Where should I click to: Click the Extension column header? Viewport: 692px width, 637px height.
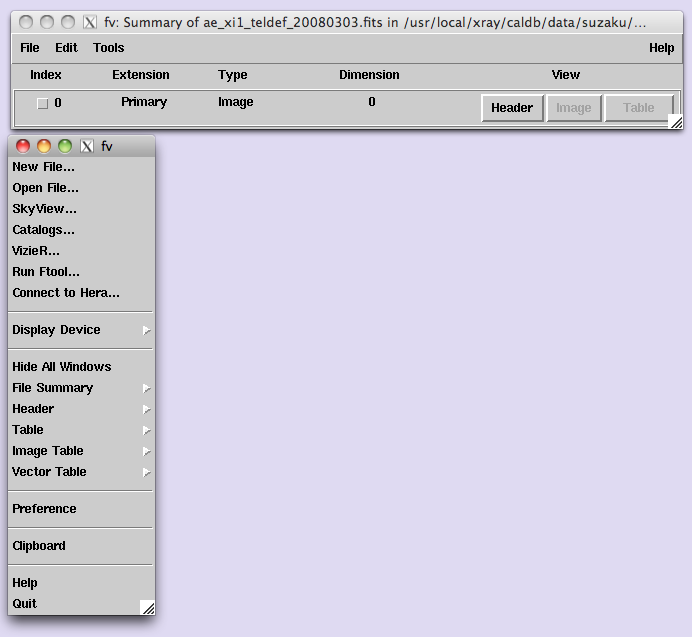click(x=140, y=75)
